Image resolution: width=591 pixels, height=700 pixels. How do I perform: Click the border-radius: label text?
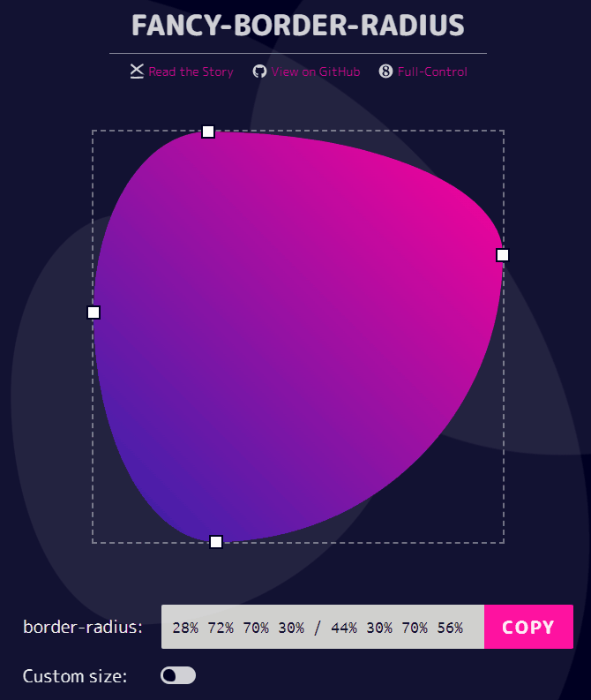click(x=83, y=628)
